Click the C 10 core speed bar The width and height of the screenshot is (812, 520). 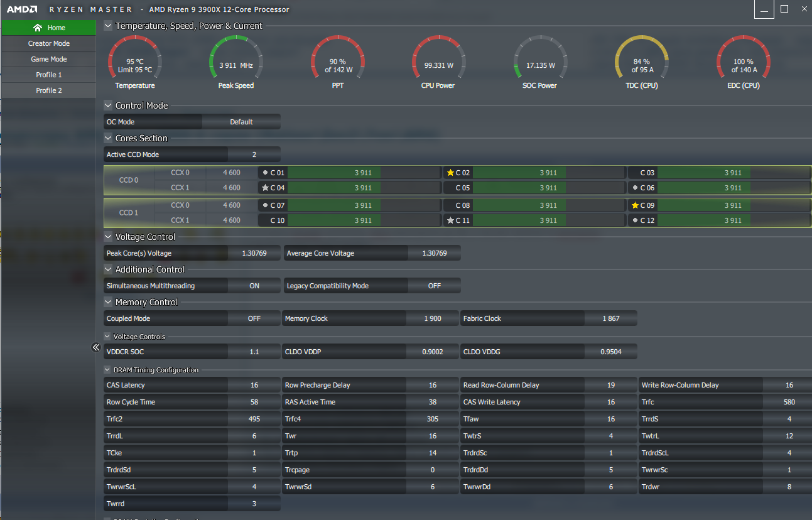tap(364, 220)
